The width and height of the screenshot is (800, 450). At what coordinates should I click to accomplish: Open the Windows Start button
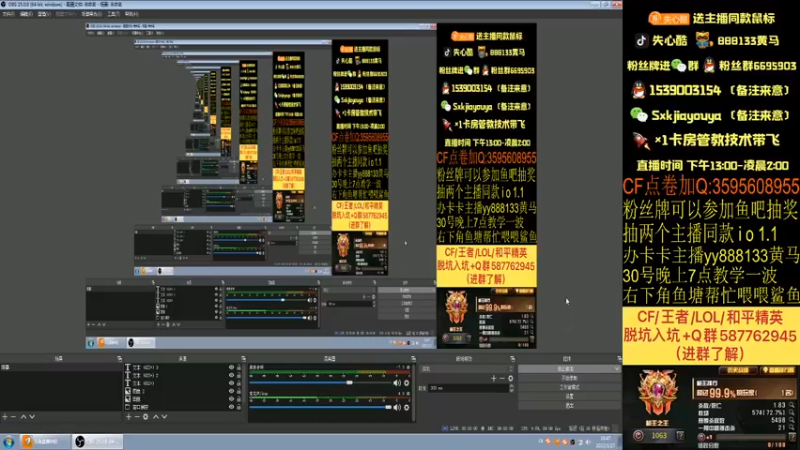click(9, 442)
